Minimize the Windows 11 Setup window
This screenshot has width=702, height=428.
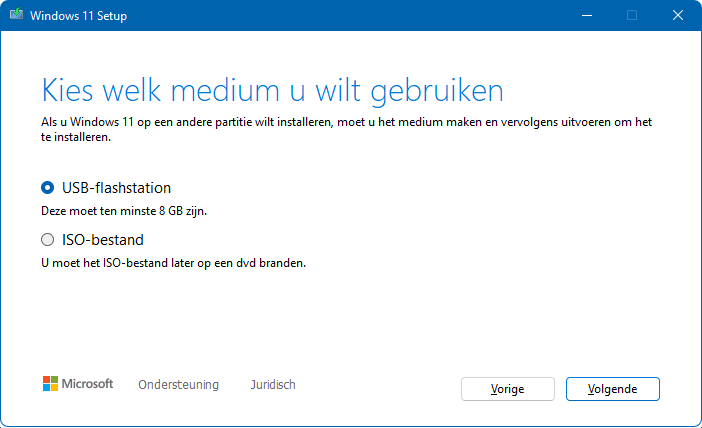tap(587, 16)
